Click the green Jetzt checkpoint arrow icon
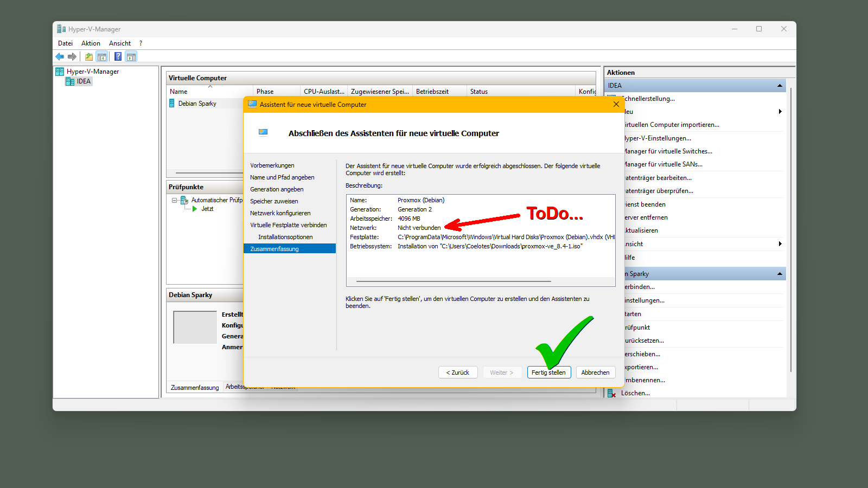Screen dimensions: 868x488 [195, 209]
